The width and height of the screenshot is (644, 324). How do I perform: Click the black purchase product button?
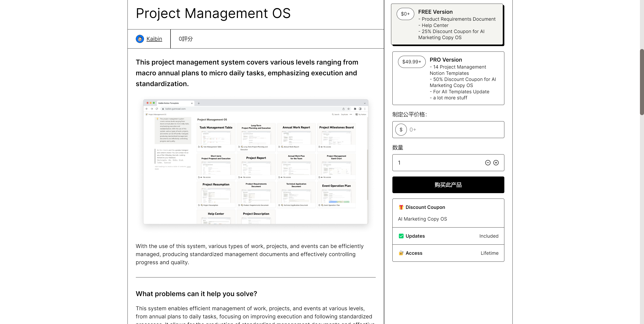(x=448, y=185)
